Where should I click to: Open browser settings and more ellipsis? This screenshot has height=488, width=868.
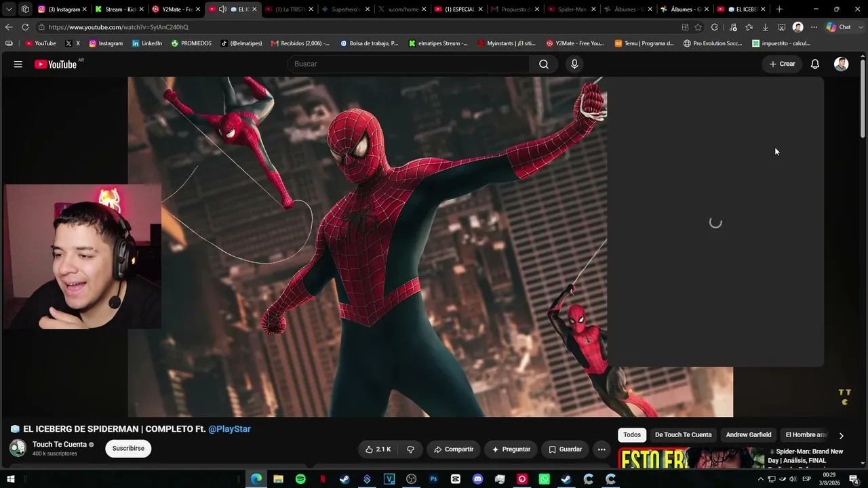[814, 27]
